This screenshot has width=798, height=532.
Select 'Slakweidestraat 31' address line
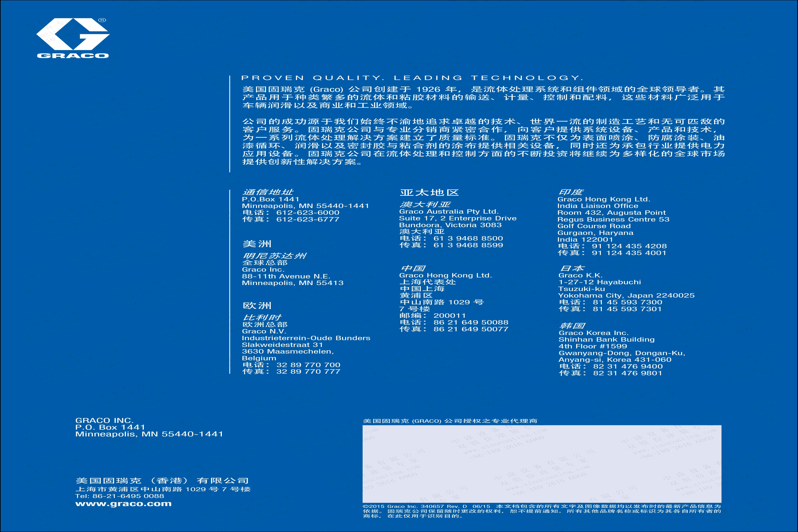click(282, 345)
